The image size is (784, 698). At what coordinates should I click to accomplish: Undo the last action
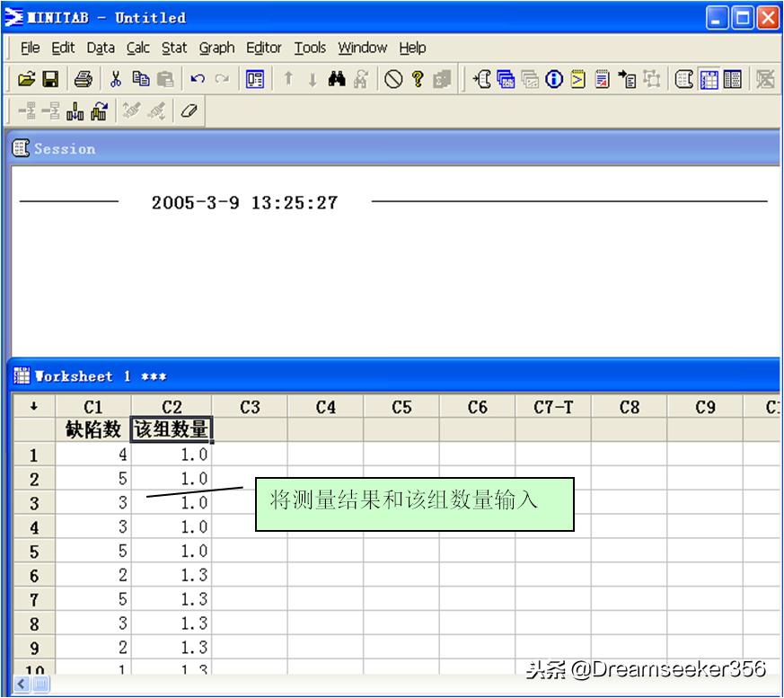point(198,79)
